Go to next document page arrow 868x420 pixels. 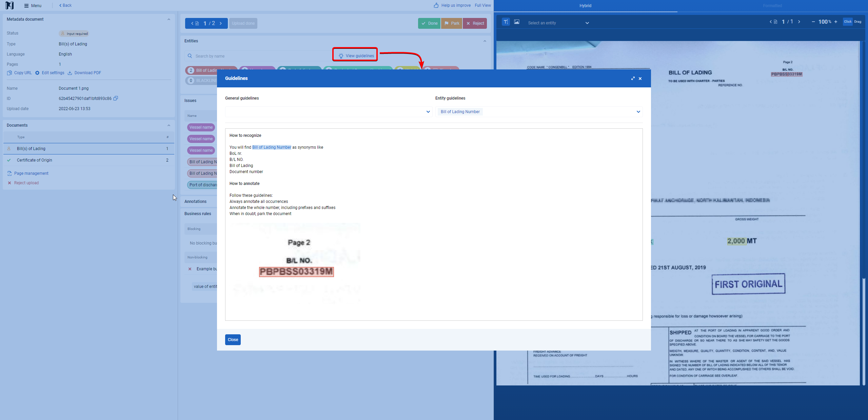pos(221,23)
